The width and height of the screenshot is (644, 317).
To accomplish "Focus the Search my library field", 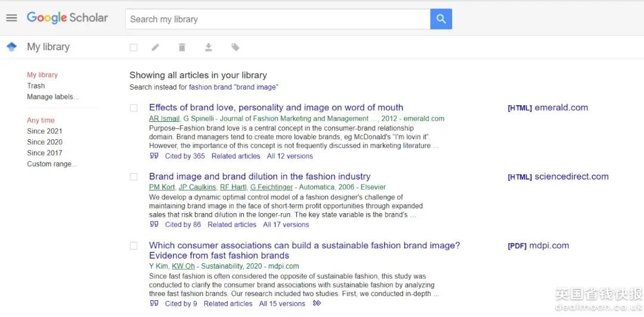I will click(277, 19).
